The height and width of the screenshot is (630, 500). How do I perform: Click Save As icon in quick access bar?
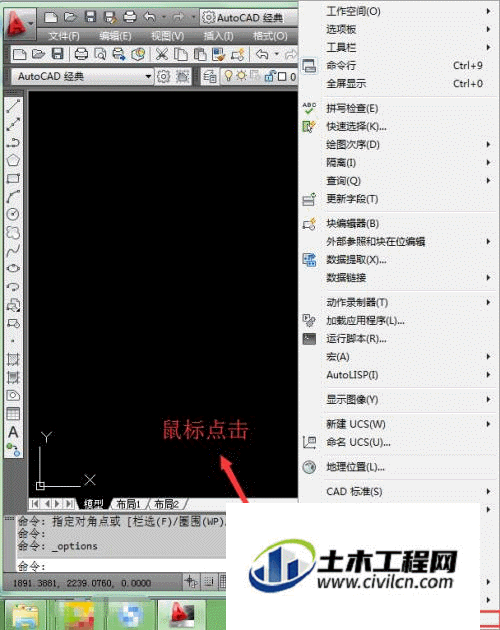110,17
